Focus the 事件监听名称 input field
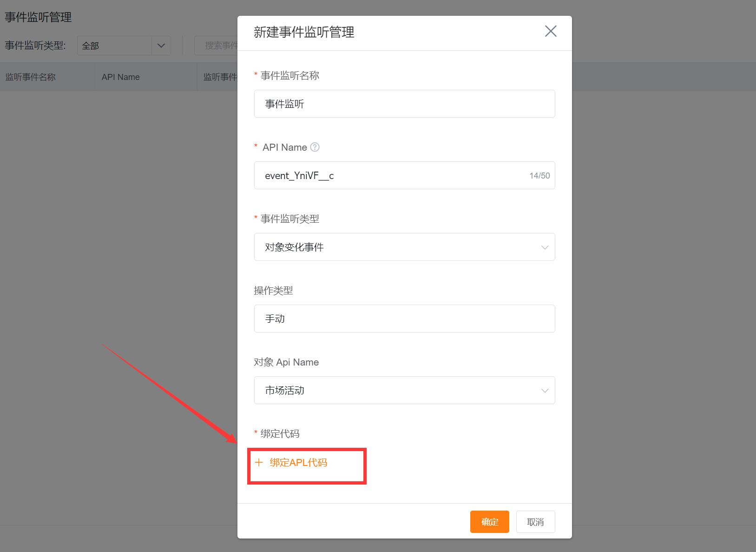This screenshot has height=552, width=756. pos(404,104)
